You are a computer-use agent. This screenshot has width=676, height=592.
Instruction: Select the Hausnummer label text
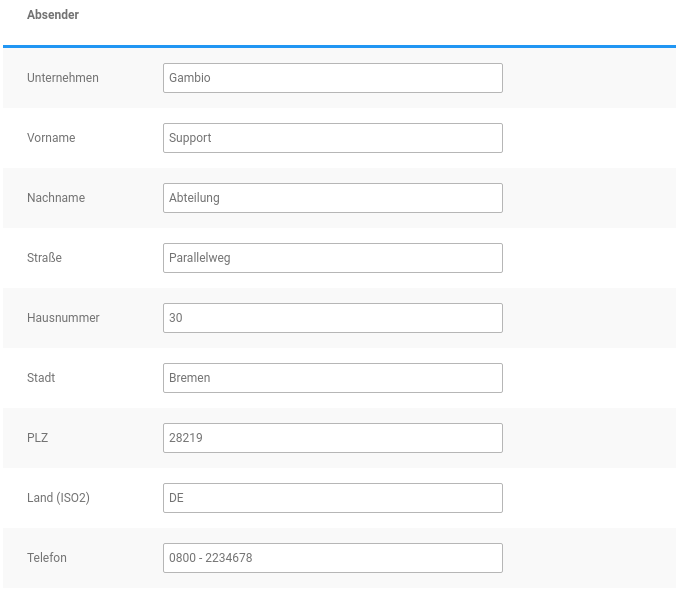63,318
